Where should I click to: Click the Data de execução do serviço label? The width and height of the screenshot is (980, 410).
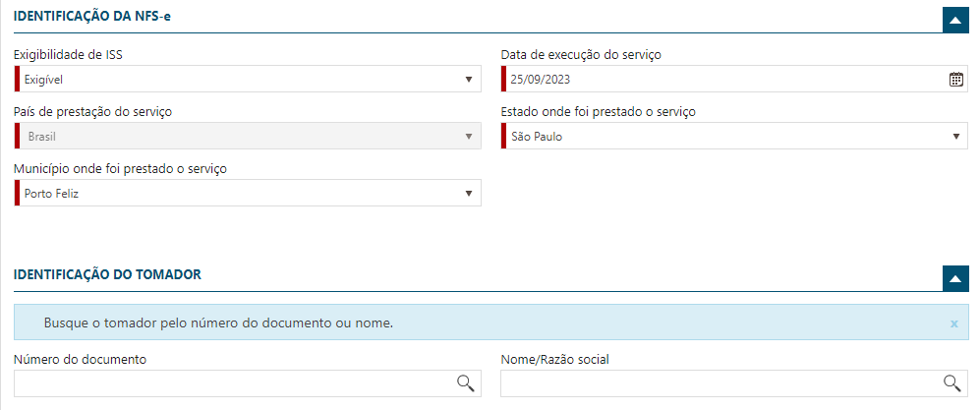[x=581, y=54]
